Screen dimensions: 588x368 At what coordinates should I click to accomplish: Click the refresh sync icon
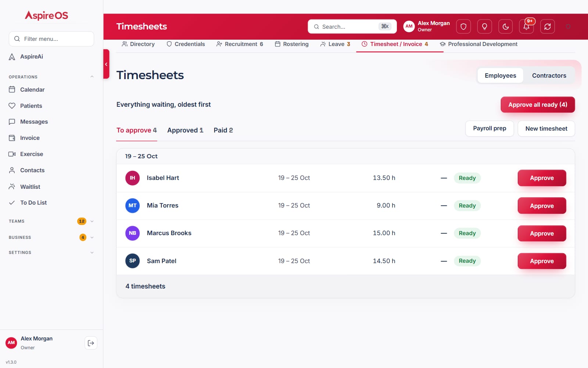click(548, 26)
